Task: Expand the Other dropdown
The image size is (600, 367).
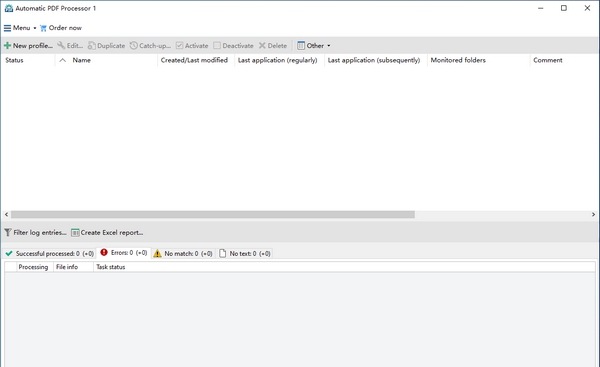Action: click(x=314, y=46)
